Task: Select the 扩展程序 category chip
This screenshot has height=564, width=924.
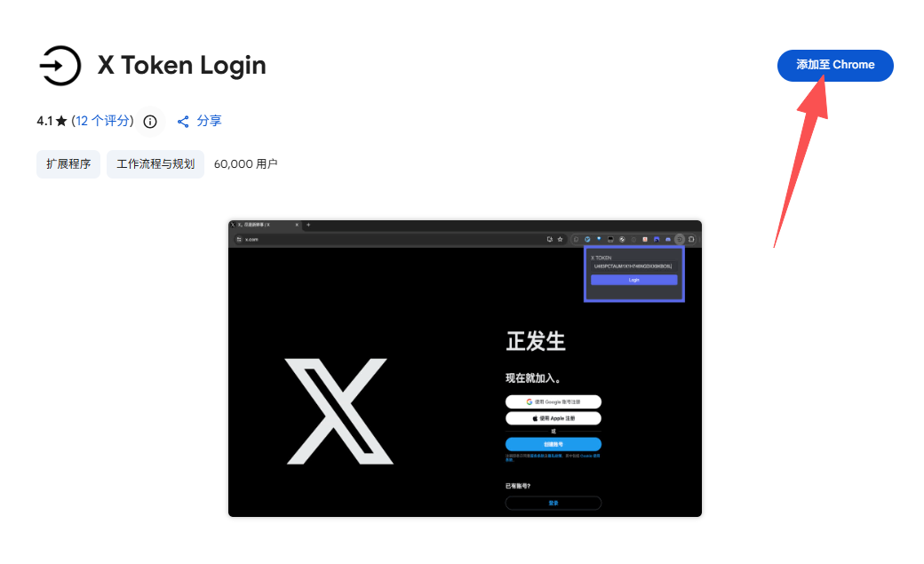Action: tap(68, 163)
